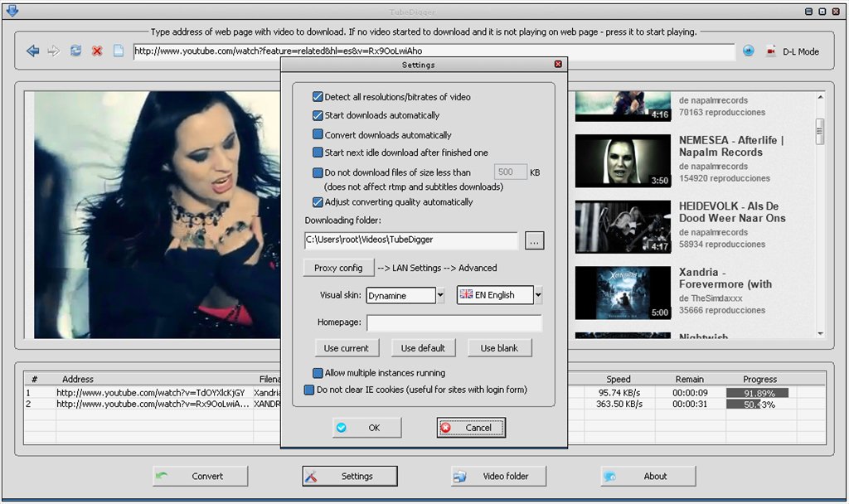Click the Dynamine skin combo box
This screenshot has height=504, width=849.
tap(400, 296)
